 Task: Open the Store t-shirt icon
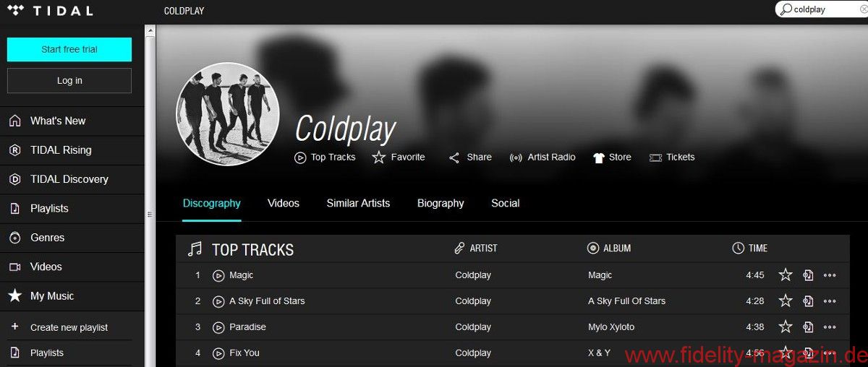[598, 157]
